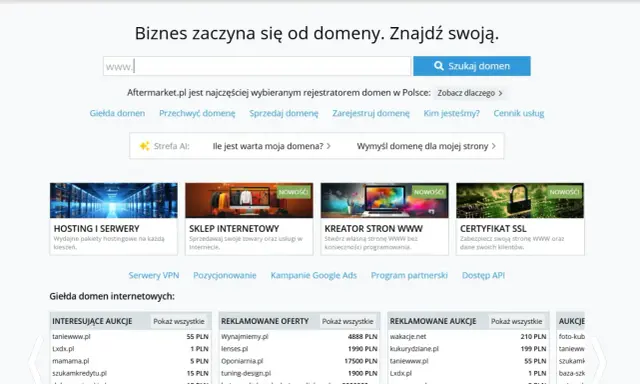Open the foto-kub… listing in the last column
Screen dimensions: 640x384
point(571,337)
